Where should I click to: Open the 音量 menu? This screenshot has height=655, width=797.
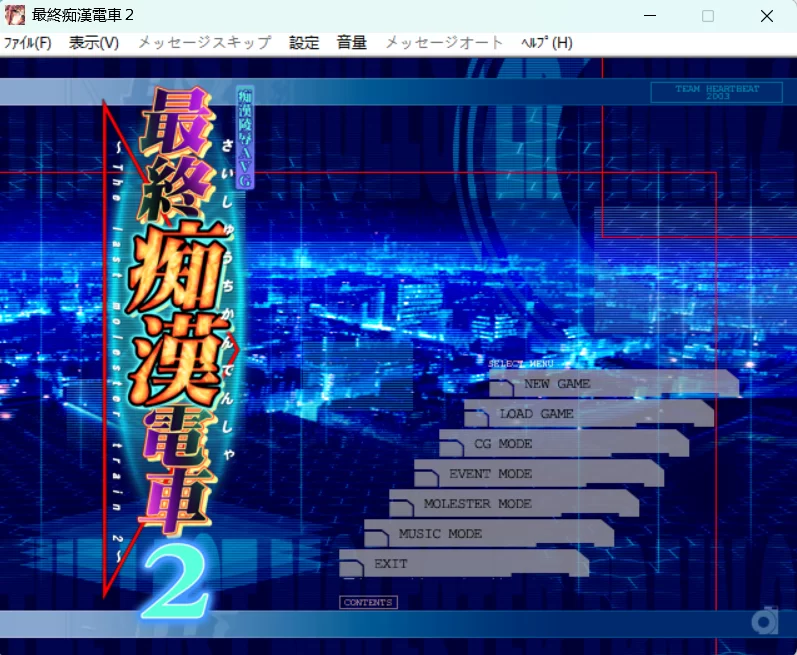coord(351,43)
